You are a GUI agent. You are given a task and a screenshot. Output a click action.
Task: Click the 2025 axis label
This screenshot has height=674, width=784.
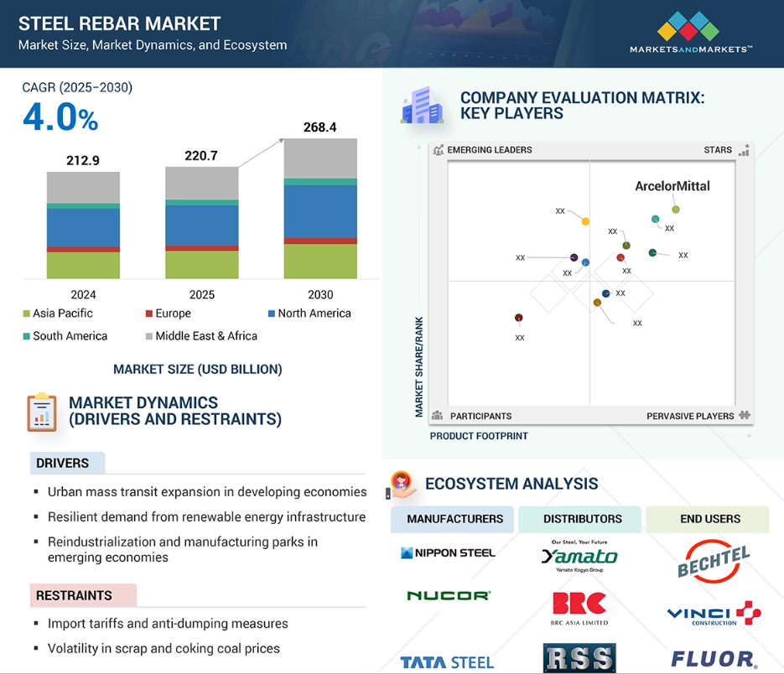pos(202,295)
